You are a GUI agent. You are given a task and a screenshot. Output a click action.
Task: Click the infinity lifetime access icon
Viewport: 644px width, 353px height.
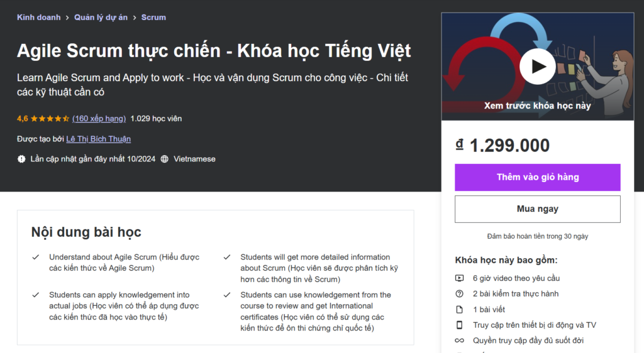tap(459, 340)
